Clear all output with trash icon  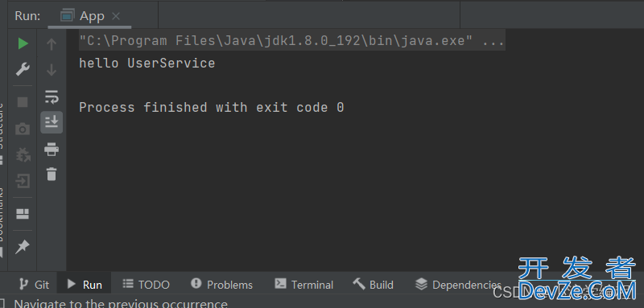[x=52, y=174]
